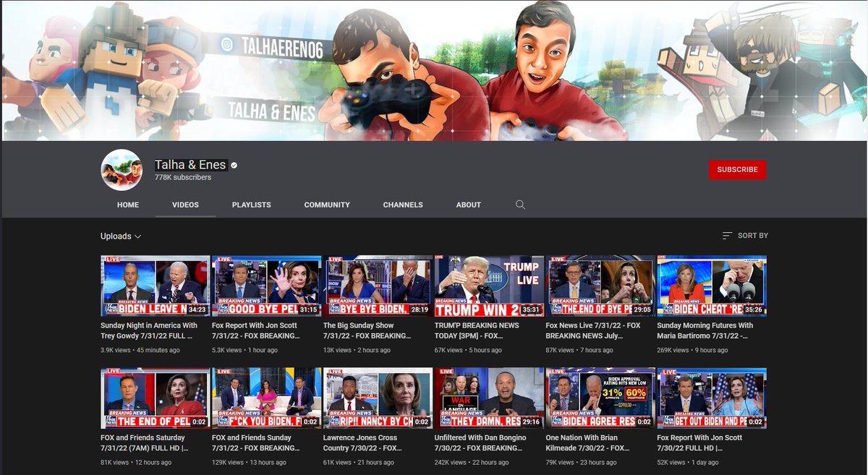868x475 pixels.
Task: Click title Fox News Live 7/31/22
Action: 593,330
